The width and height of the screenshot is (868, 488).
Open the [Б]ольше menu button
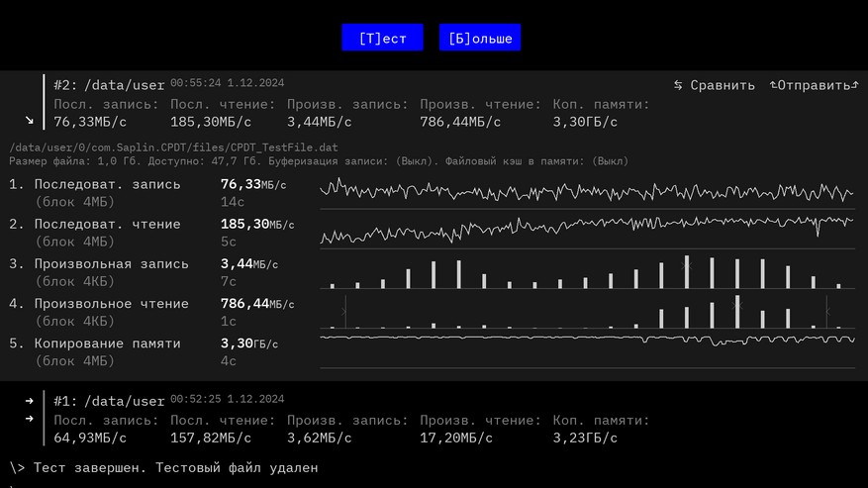[480, 38]
